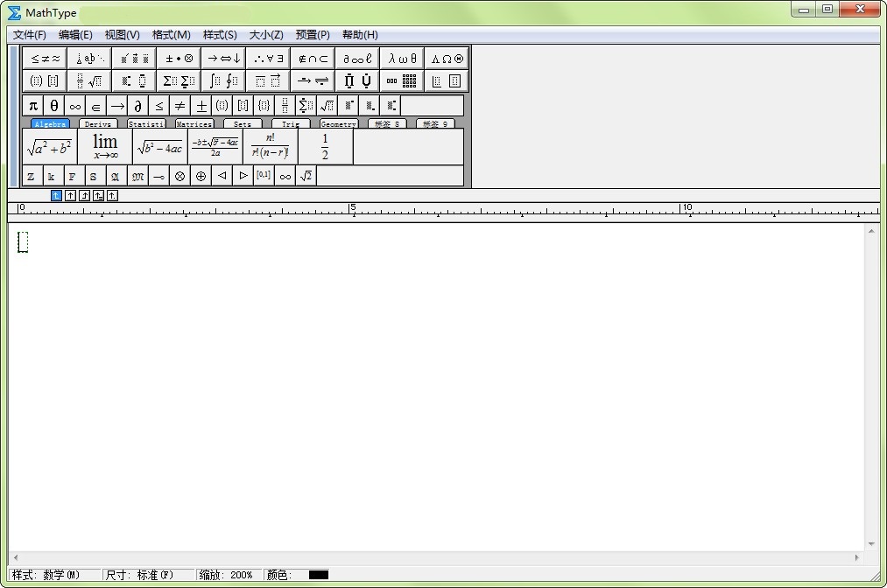Insert the √2 expression from the bottom row
The image size is (887, 588).
(306, 177)
